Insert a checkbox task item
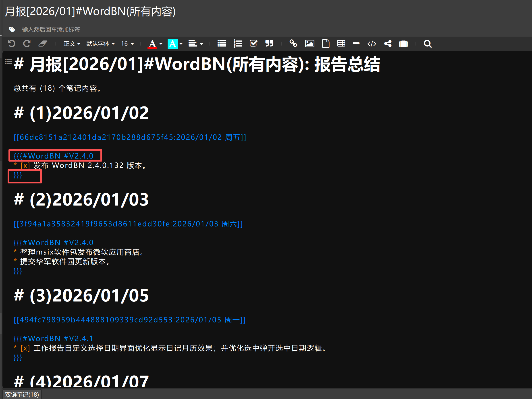The width and height of the screenshot is (532, 399). tap(254, 44)
